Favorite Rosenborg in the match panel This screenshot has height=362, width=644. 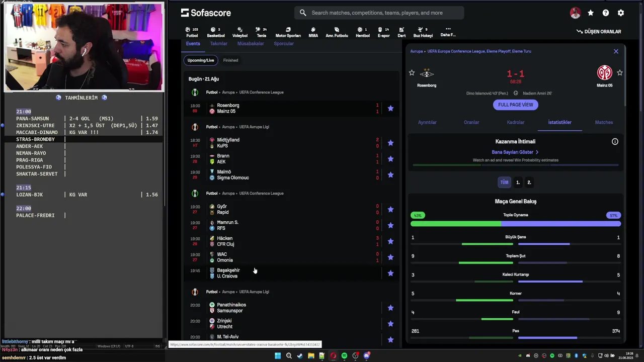coord(412,73)
